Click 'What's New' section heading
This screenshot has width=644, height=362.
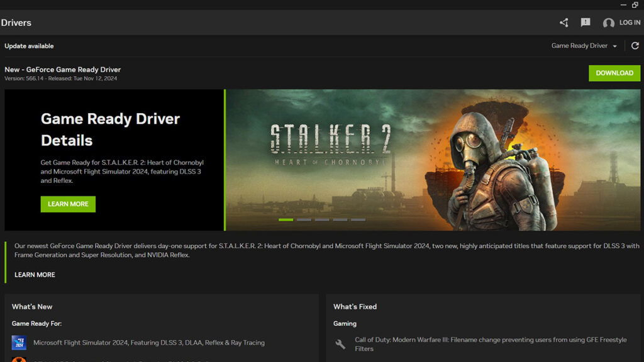[32, 307]
